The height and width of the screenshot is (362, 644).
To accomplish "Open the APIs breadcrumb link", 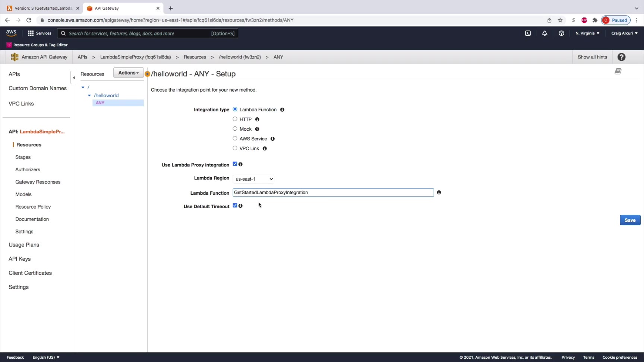I will point(82,57).
